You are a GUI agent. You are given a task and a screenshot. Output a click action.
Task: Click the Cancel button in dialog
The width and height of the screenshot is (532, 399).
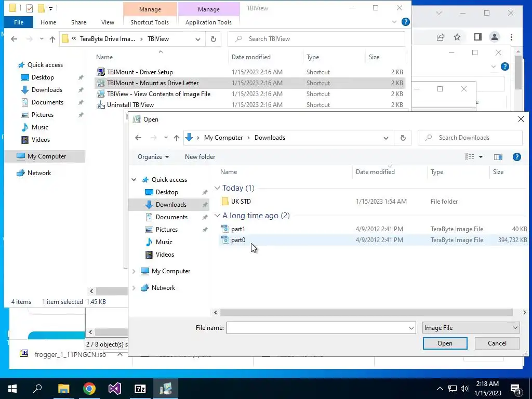tap(497, 343)
